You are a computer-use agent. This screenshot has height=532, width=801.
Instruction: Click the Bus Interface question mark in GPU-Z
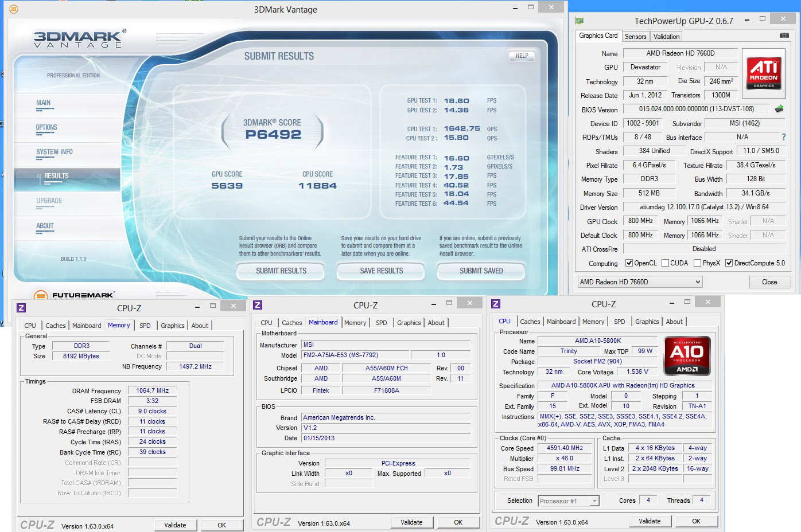[x=784, y=137]
